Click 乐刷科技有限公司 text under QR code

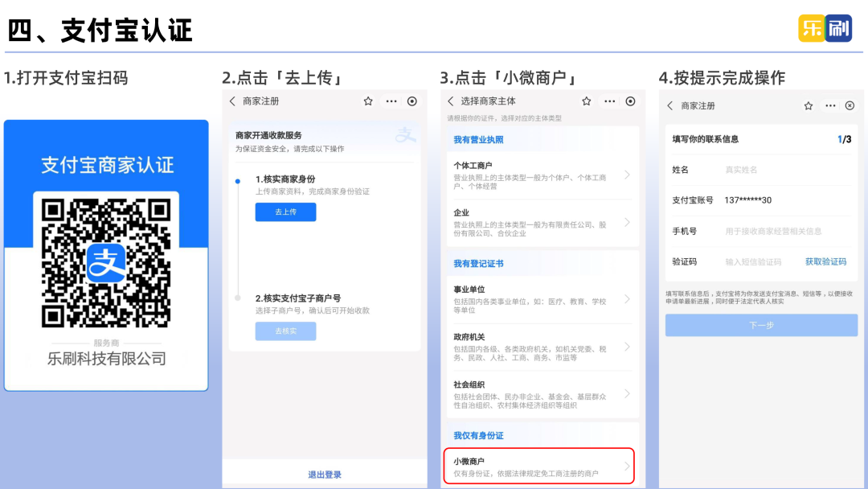pos(106,359)
